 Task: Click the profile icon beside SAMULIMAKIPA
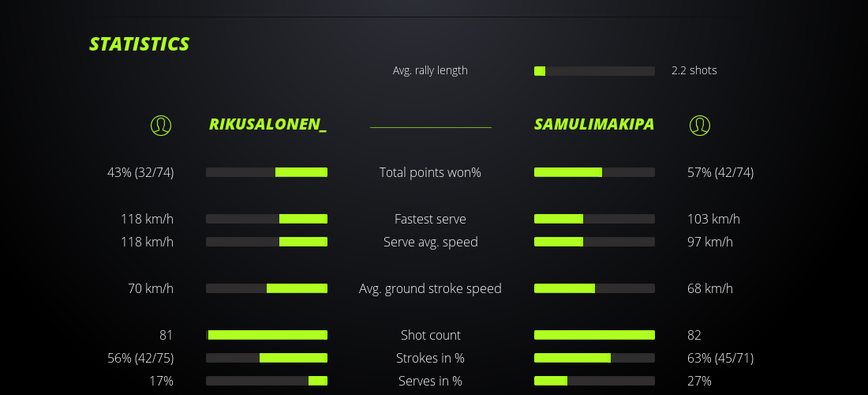[x=700, y=125]
